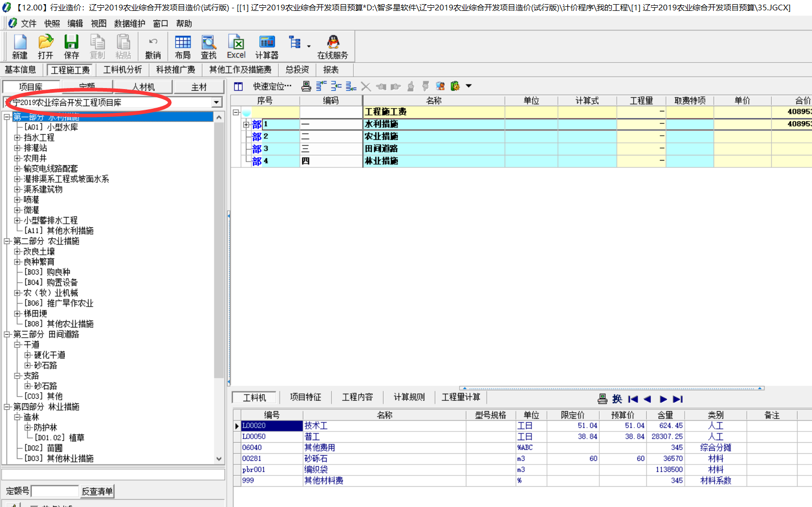Jump to last record arrow

point(678,399)
